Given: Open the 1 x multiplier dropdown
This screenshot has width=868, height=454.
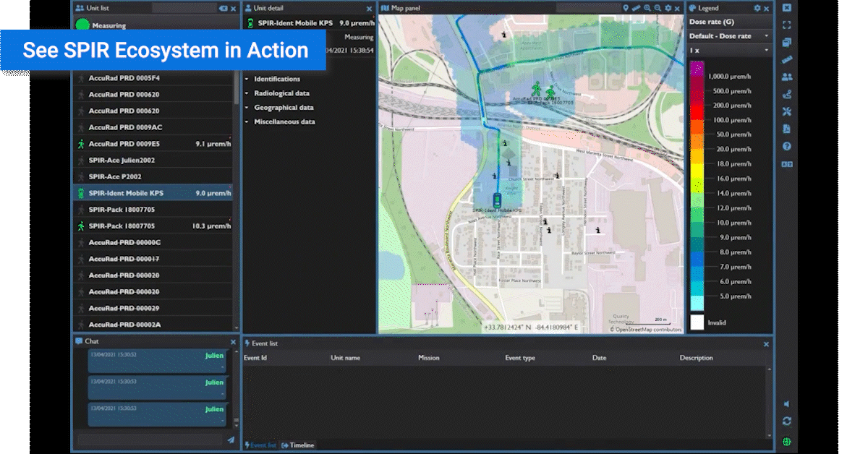Looking at the screenshot, I should pos(729,50).
